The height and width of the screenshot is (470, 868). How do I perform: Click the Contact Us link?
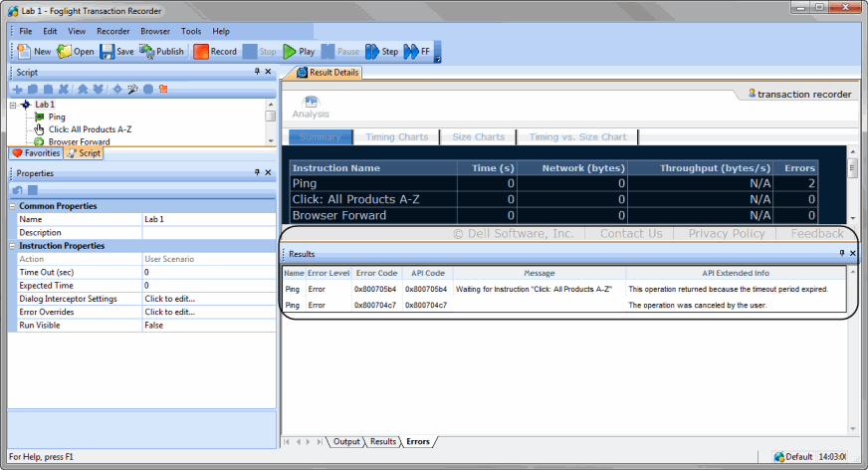point(630,234)
